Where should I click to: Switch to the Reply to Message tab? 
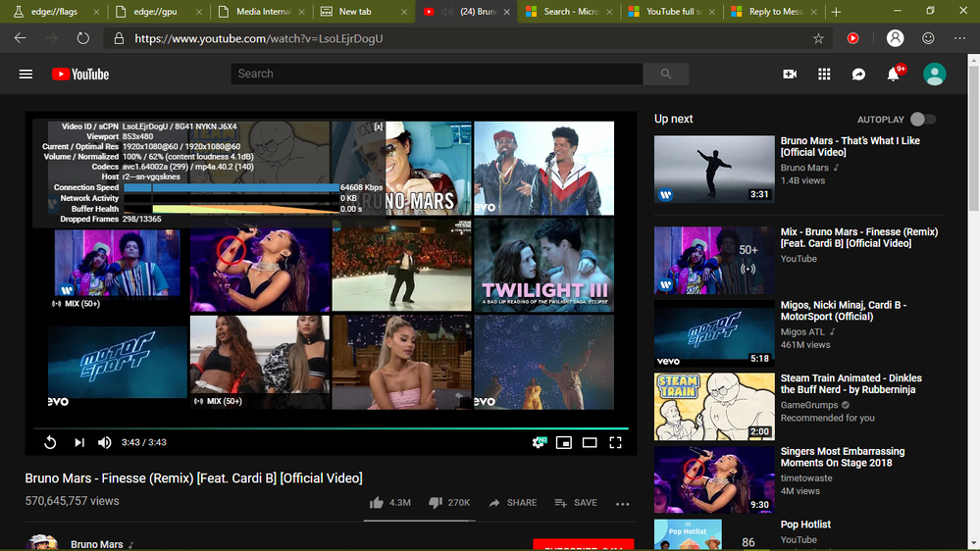pyautogui.click(x=775, y=11)
